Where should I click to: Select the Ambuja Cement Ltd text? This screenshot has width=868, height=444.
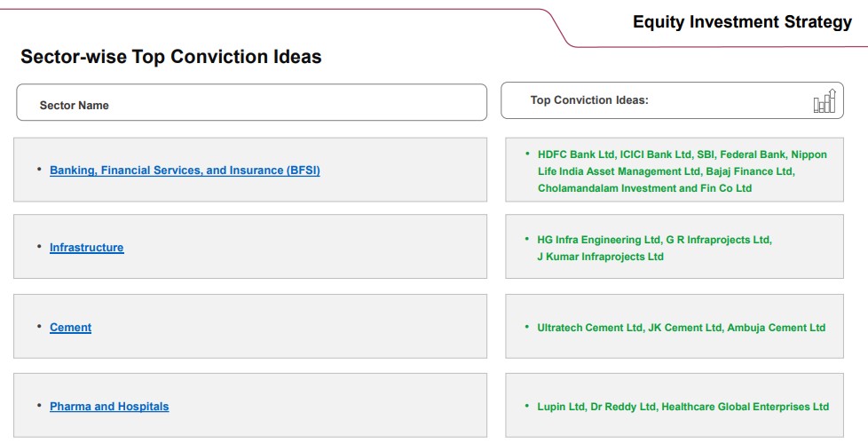click(777, 328)
